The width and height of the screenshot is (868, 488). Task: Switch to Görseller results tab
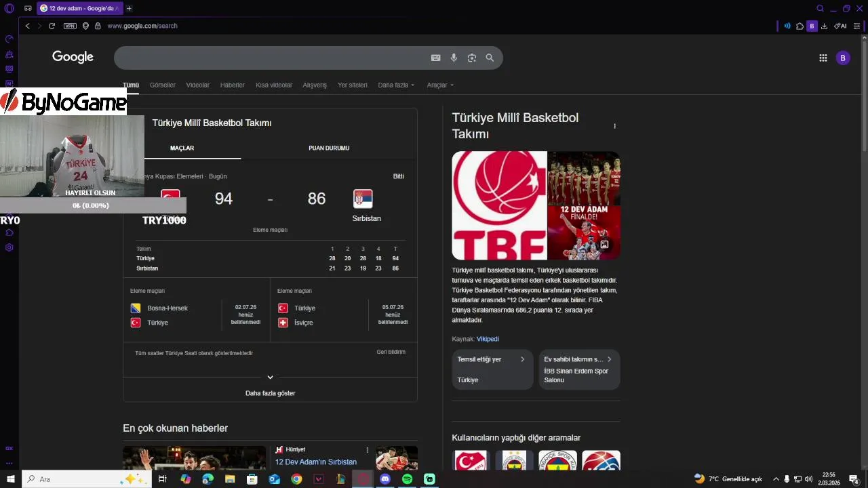[x=163, y=85]
